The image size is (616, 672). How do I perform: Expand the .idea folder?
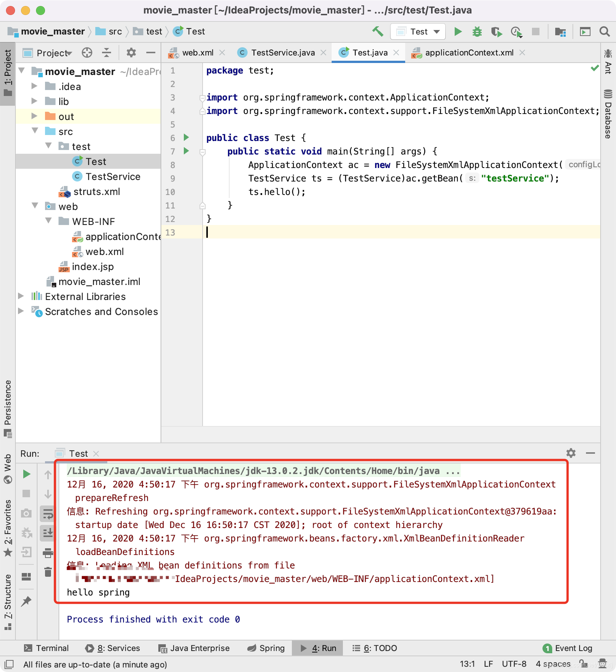click(x=35, y=86)
